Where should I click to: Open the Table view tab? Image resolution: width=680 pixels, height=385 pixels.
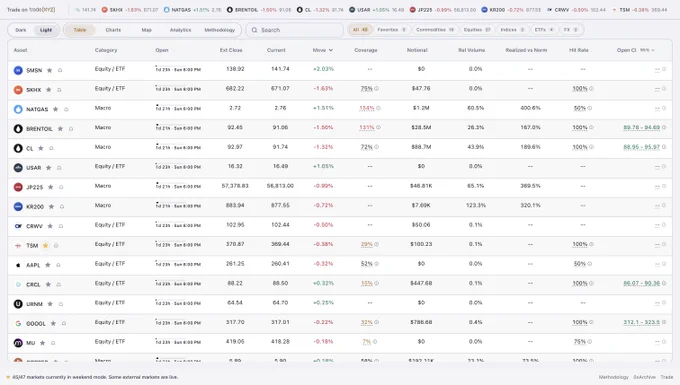tap(80, 30)
